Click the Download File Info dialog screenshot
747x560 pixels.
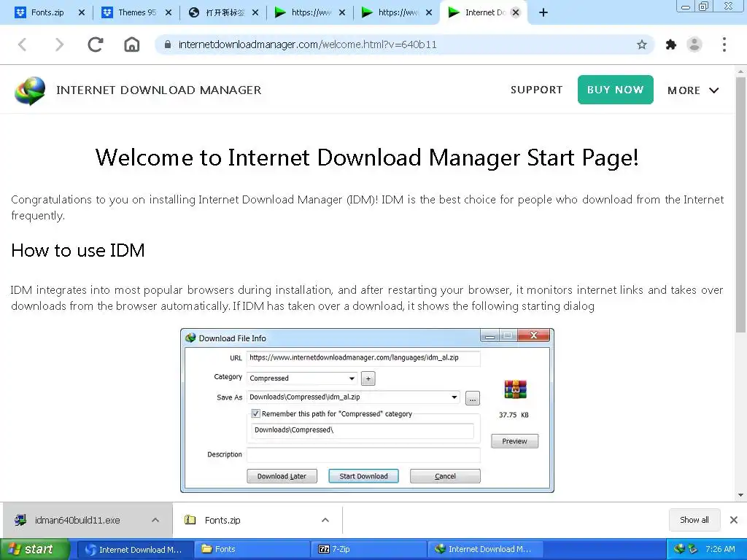click(368, 411)
